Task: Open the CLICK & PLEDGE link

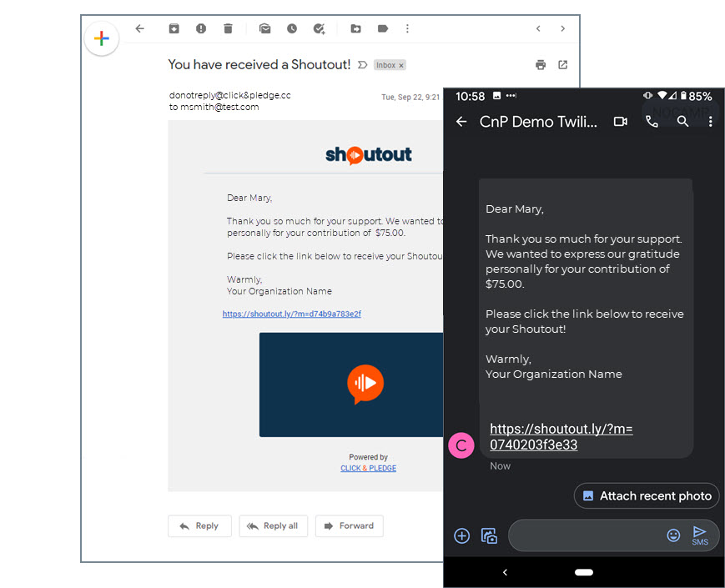Action: pos(369,468)
